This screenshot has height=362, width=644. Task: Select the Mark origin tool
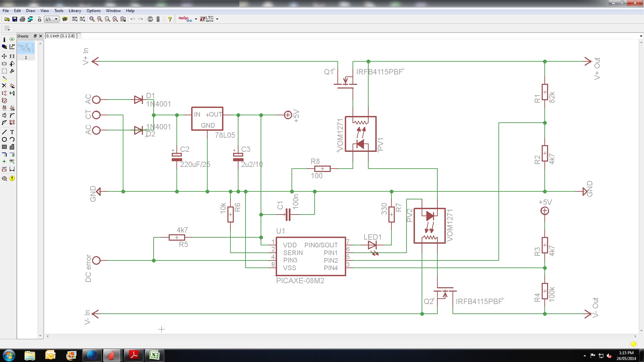(12, 47)
